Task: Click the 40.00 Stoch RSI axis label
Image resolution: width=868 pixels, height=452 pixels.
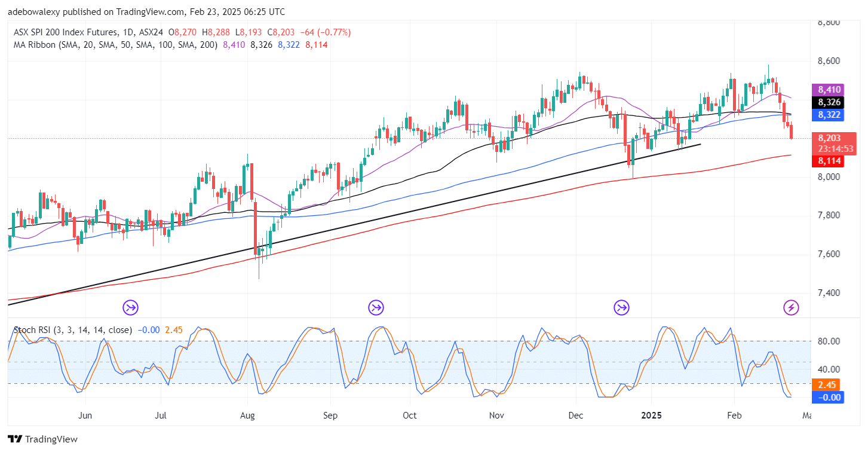Action: click(829, 369)
